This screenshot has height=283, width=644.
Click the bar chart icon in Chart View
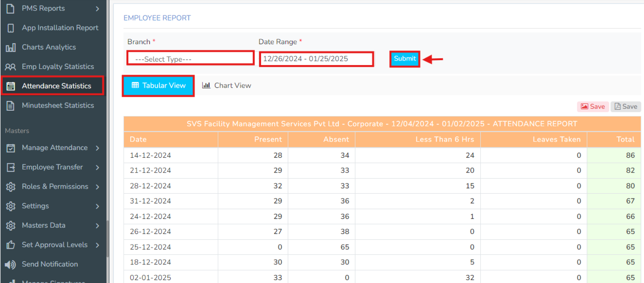pyautogui.click(x=206, y=85)
